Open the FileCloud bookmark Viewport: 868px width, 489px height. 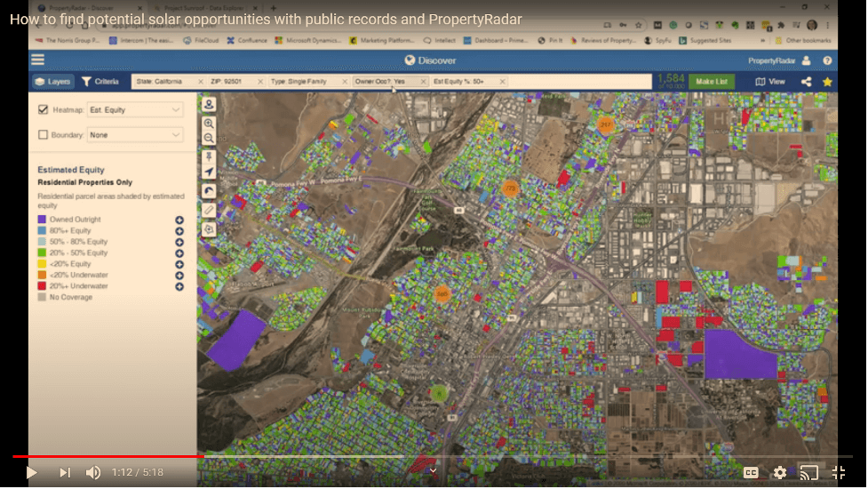(x=201, y=40)
